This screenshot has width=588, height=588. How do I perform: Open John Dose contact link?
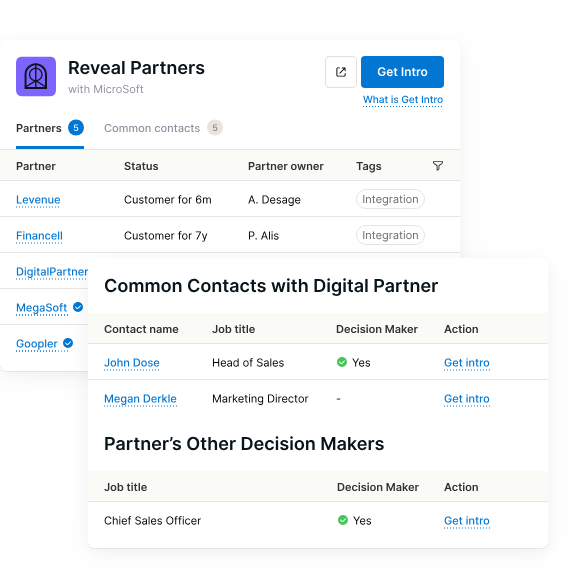(132, 363)
